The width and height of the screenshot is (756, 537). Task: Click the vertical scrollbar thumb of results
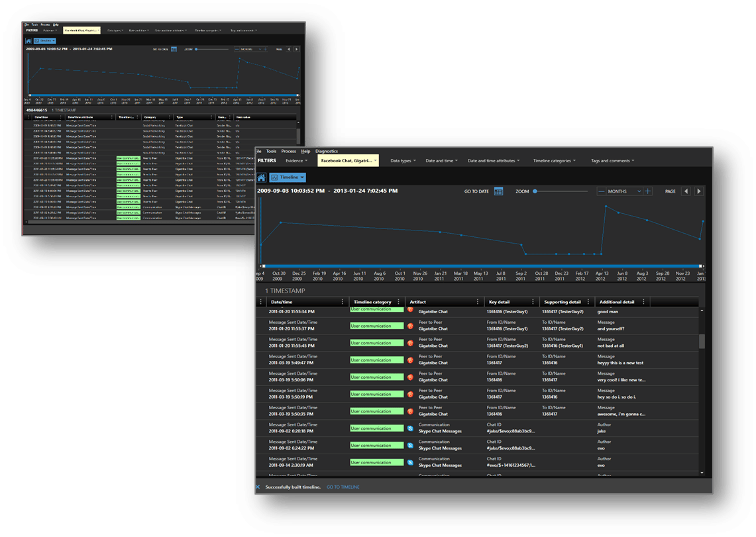(x=702, y=341)
